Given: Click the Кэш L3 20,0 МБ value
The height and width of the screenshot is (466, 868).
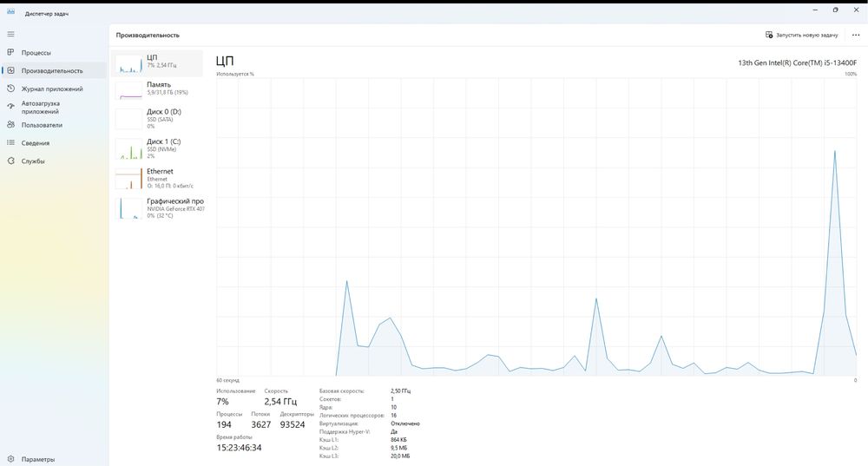Looking at the screenshot, I should [400, 456].
